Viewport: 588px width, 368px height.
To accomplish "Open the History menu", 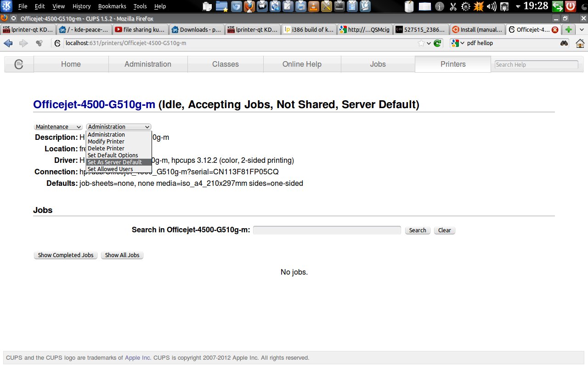I will 81,6.
